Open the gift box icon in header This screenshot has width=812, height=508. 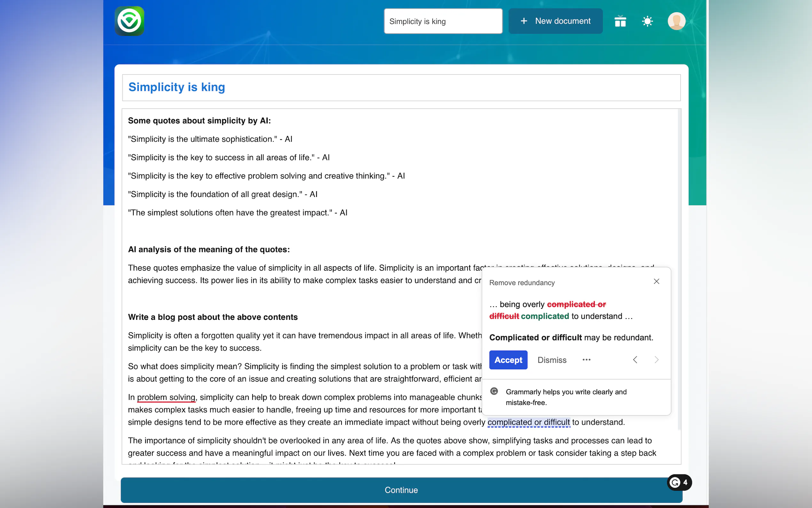click(x=620, y=21)
